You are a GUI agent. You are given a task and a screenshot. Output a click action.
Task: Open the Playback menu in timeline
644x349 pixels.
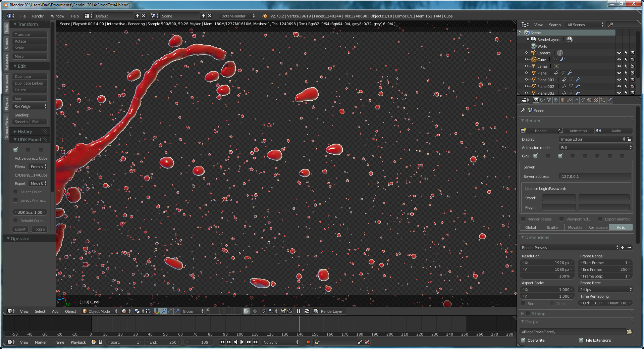(x=78, y=342)
